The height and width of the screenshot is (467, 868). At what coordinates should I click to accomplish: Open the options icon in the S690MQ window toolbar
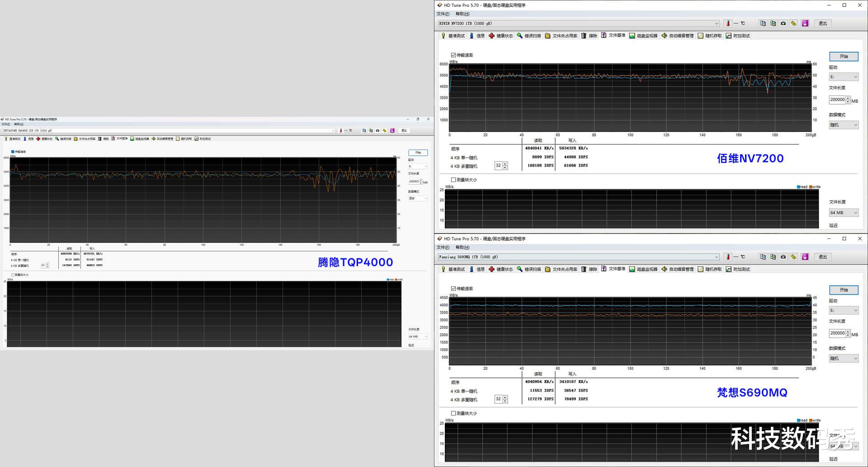coord(793,257)
